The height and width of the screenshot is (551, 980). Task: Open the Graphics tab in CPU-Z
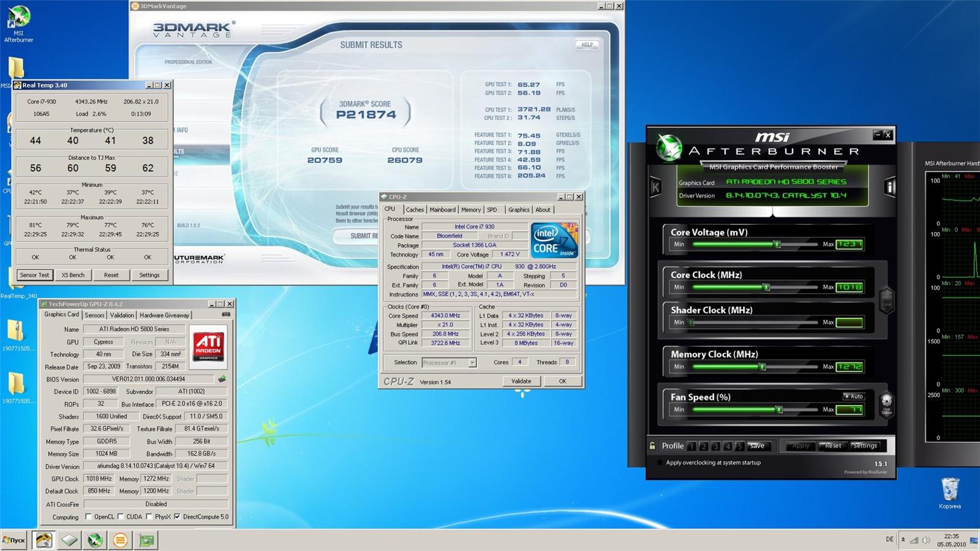pos(519,209)
